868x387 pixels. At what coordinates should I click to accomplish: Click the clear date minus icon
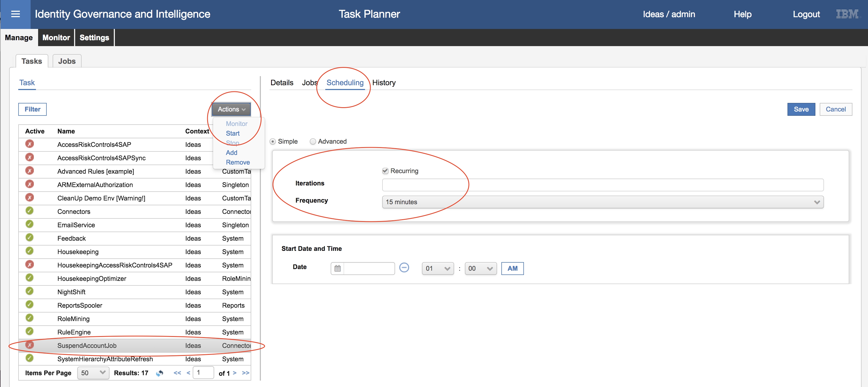tap(404, 267)
